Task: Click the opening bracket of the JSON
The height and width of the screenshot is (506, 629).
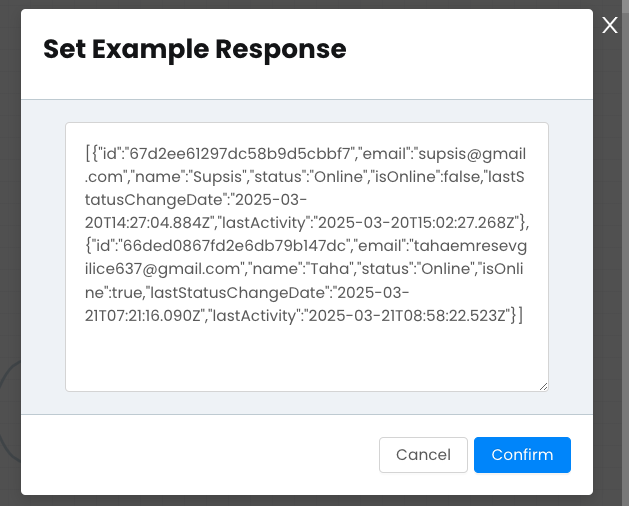Action: point(87,154)
